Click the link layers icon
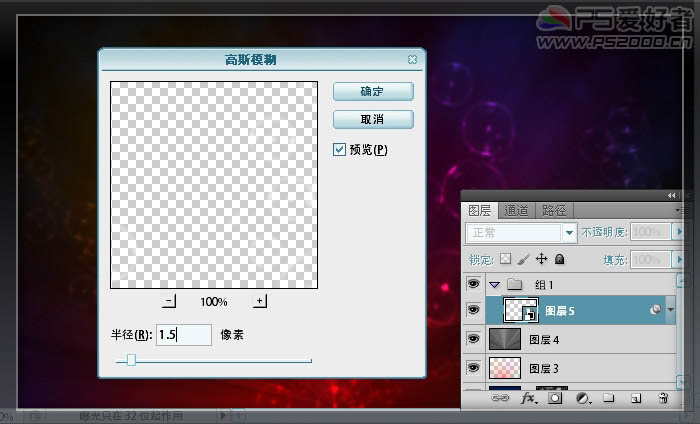The image size is (700, 424). (498, 398)
